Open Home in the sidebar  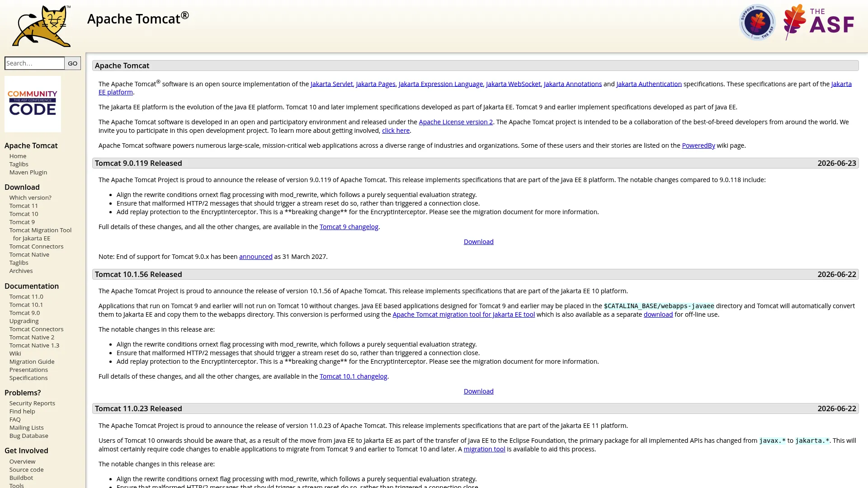tap(18, 156)
